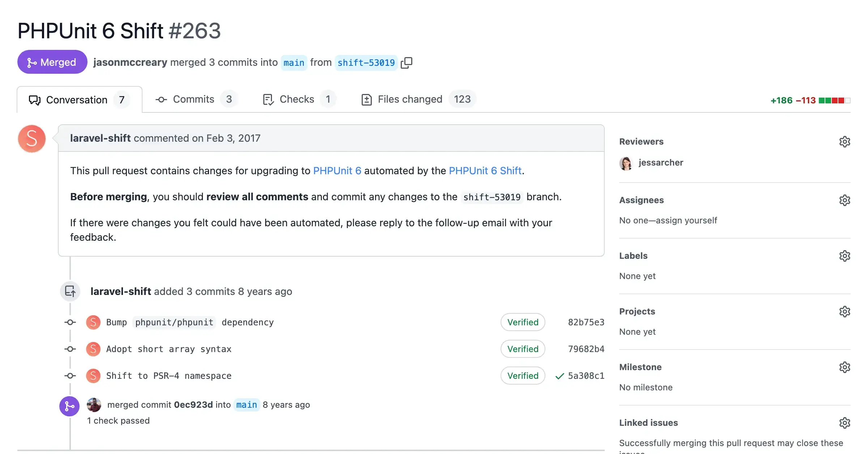Copy the shift-53019 branch name

point(407,62)
